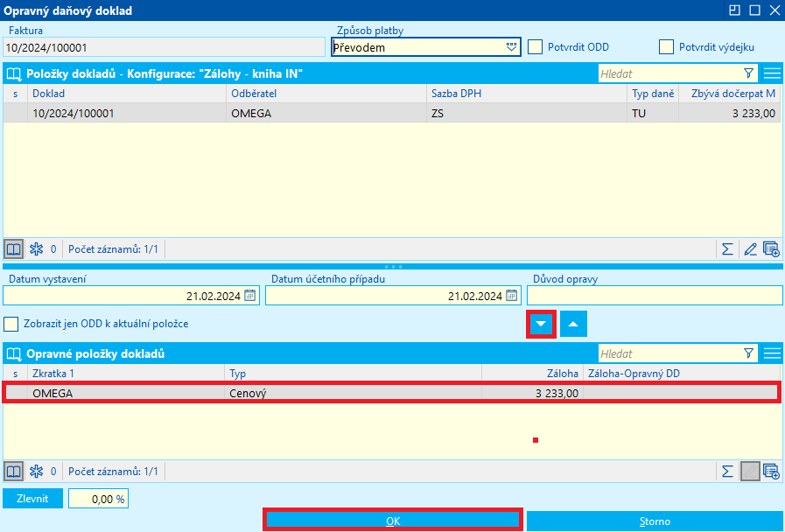Click Záloha column header

coord(532,374)
